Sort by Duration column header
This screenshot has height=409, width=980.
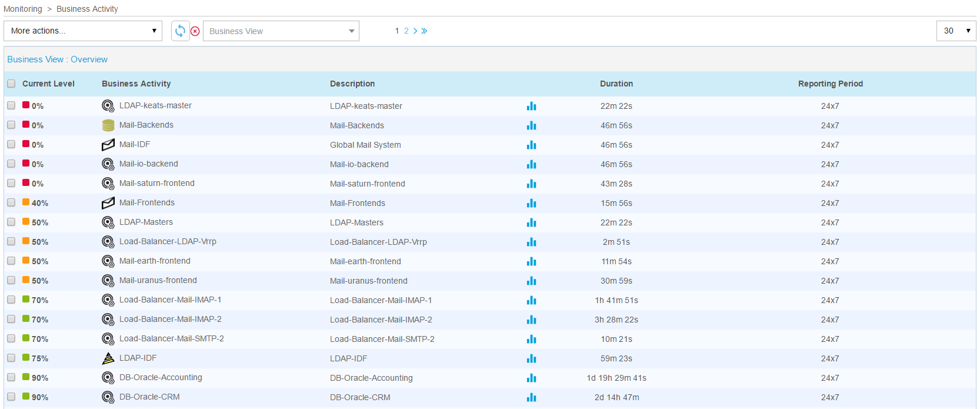point(616,84)
